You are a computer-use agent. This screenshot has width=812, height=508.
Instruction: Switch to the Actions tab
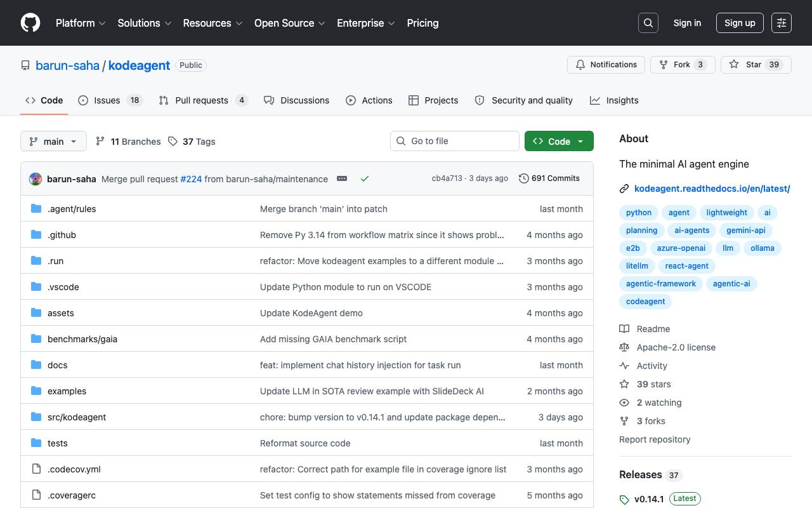(x=369, y=100)
